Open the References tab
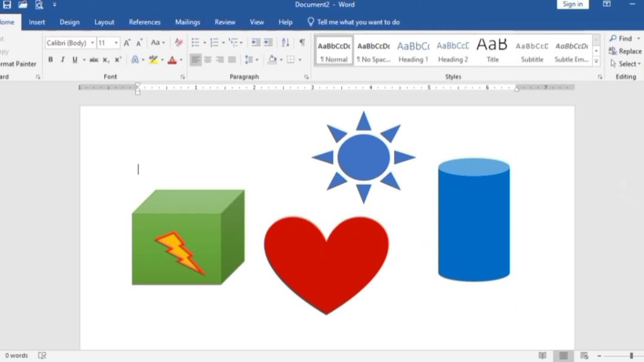 point(145,22)
